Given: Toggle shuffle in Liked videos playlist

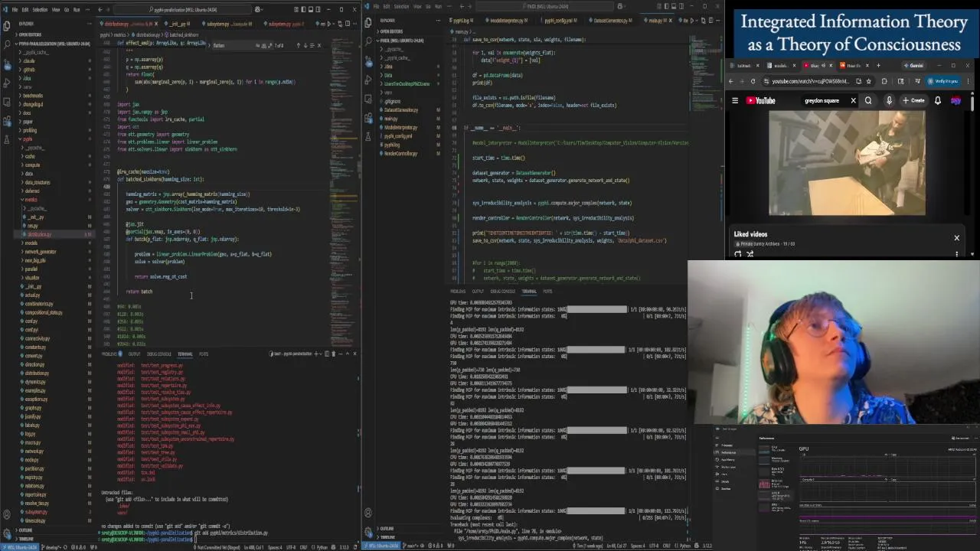Looking at the screenshot, I should [x=750, y=254].
